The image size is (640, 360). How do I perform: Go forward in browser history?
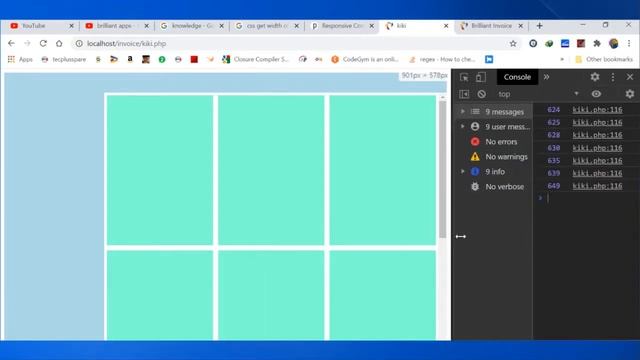click(27, 43)
